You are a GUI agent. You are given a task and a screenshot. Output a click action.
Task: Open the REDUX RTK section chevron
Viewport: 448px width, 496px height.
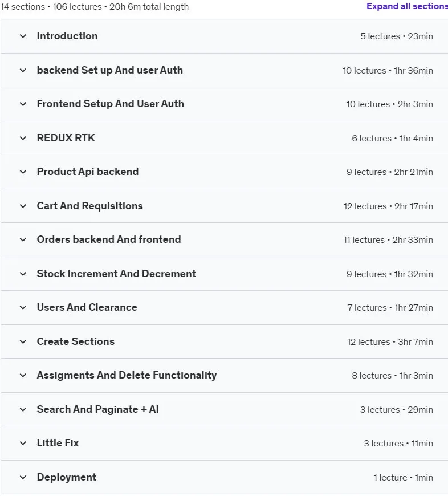pos(23,138)
